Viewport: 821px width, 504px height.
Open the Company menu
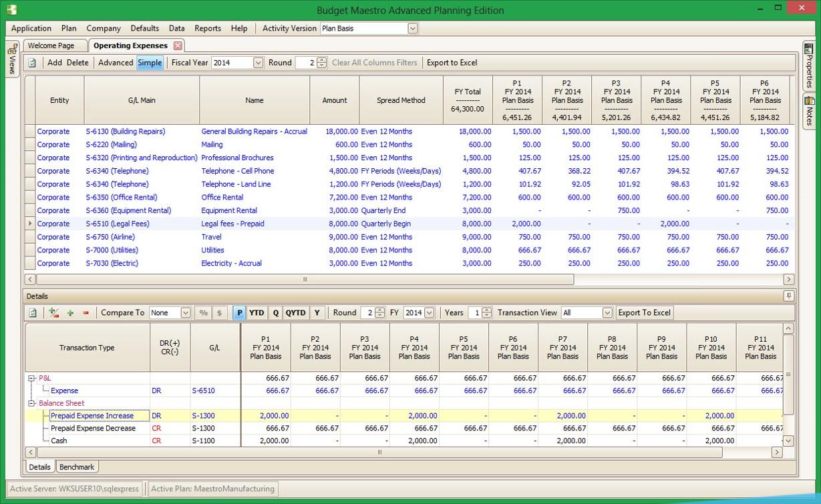tap(104, 29)
